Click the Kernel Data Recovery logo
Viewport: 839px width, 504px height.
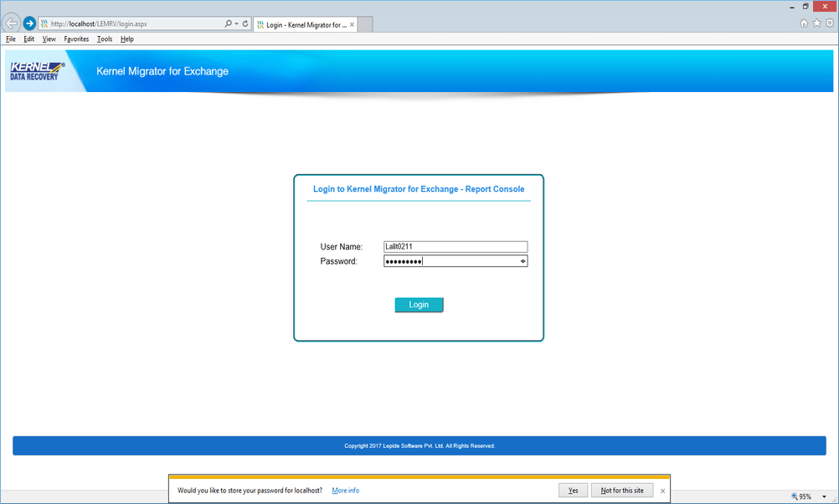(37, 71)
